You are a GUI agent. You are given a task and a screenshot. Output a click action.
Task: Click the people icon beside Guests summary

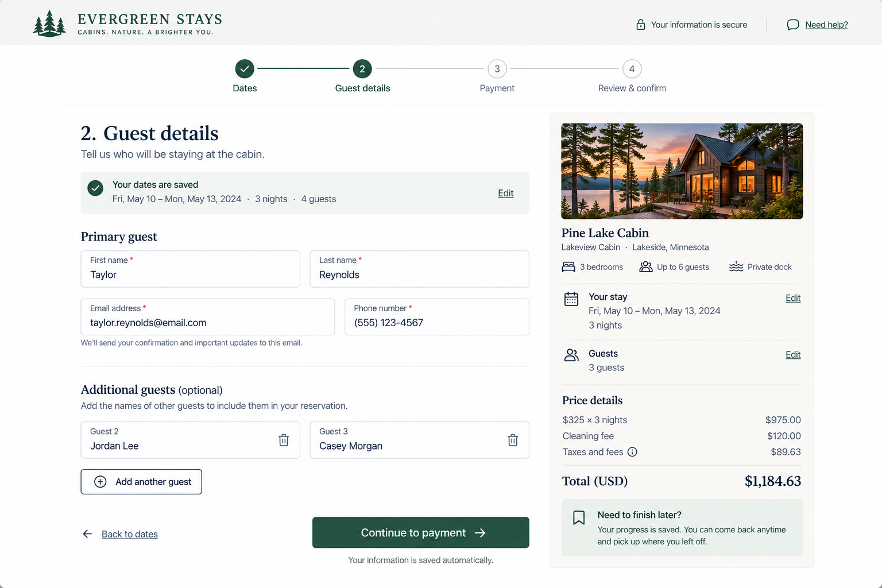[x=571, y=355]
